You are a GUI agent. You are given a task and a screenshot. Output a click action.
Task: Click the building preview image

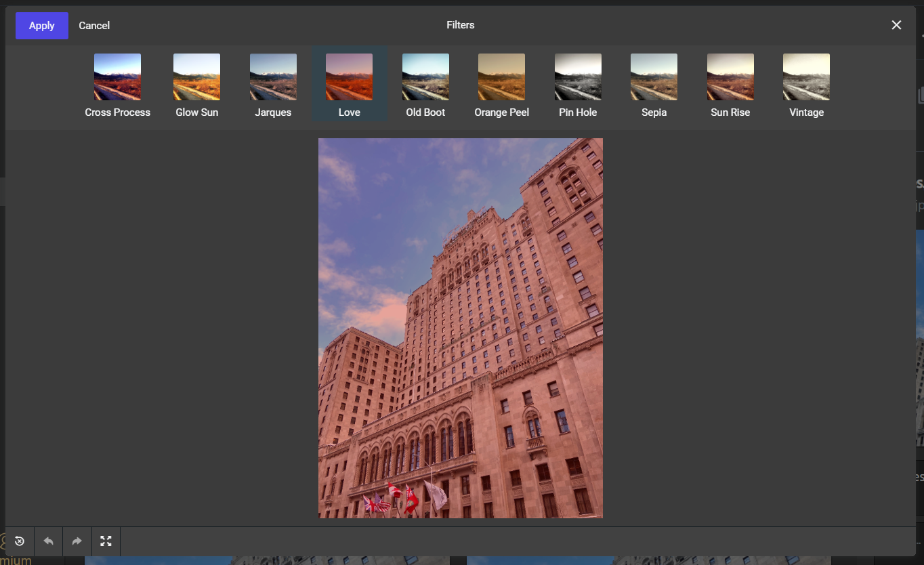[461, 329]
